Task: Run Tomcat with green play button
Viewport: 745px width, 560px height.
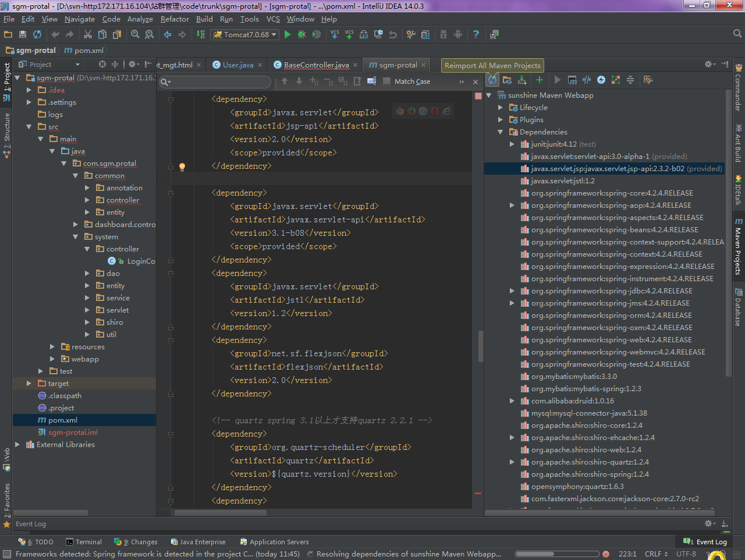Action: pyautogui.click(x=288, y=34)
